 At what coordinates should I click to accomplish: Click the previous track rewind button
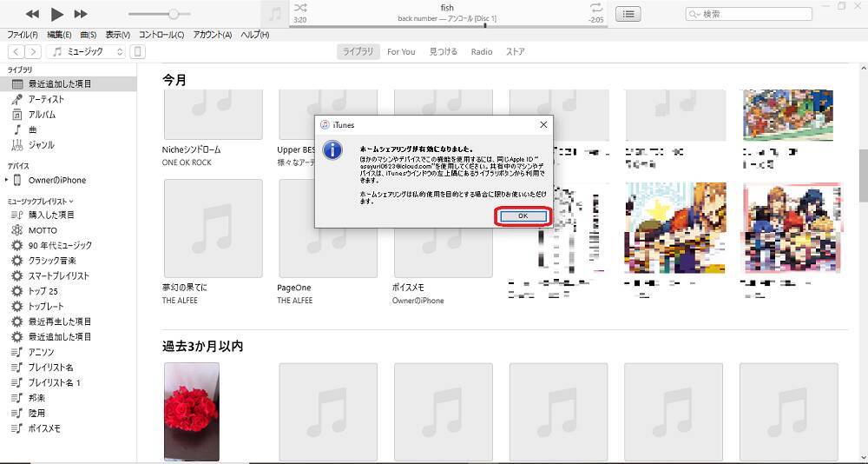point(33,13)
